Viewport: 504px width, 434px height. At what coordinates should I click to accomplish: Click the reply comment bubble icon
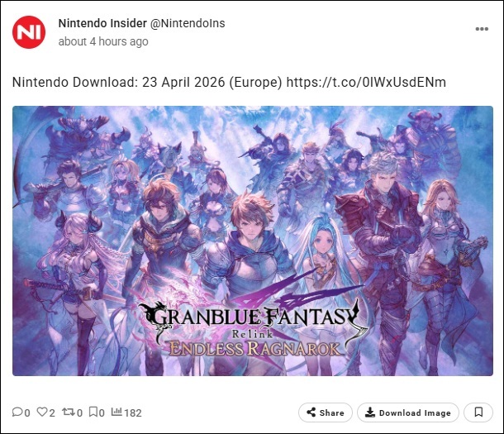pos(17,412)
